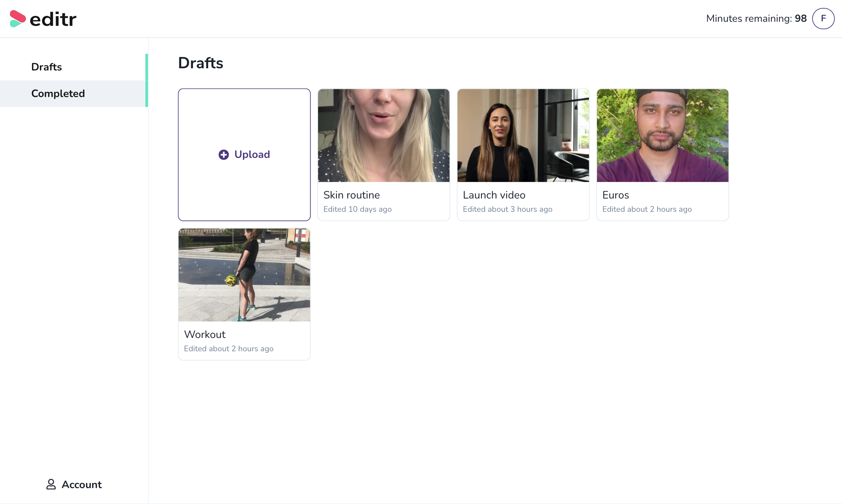The width and height of the screenshot is (842, 504).
Task: Open the Launch video thumbnail
Action: [523, 135]
